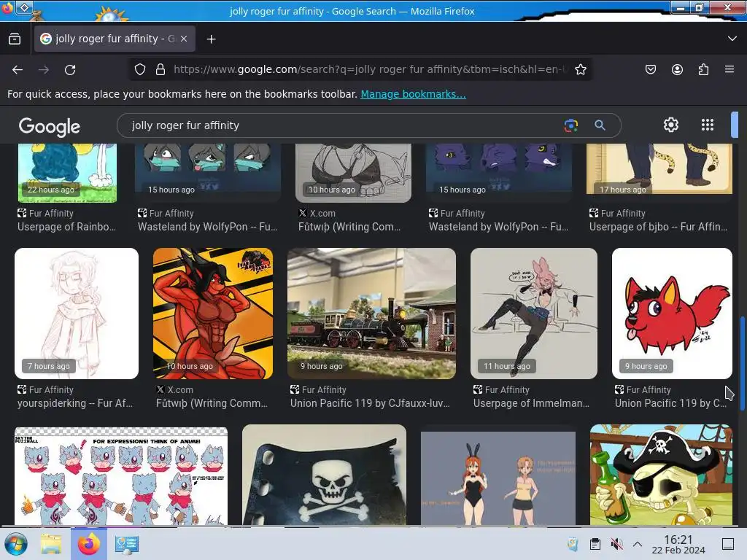Click the vertical page scrollbar thumb

pyautogui.click(x=742, y=365)
